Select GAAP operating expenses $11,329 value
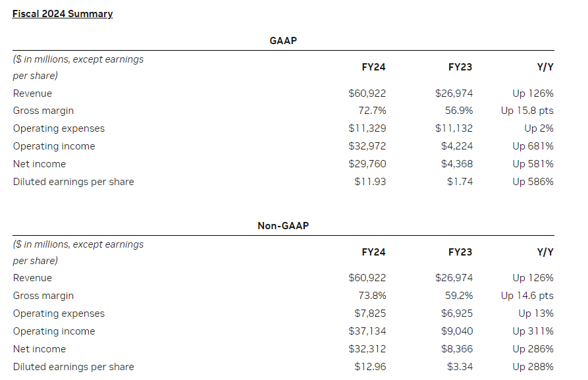Screen dimensions: 588x380 (x=367, y=128)
